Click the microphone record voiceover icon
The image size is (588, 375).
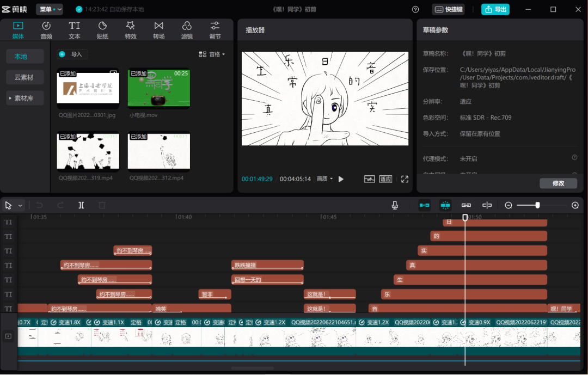click(x=395, y=205)
